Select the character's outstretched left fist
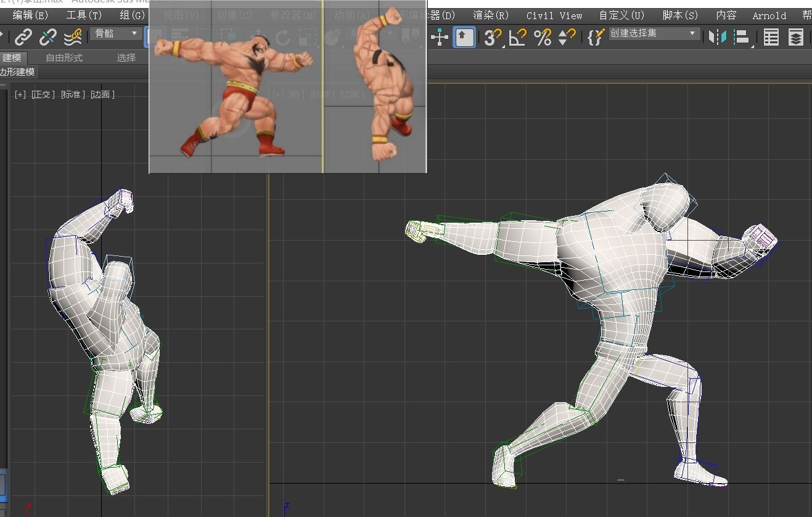Image resolution: width=812 pixels, height=517 pixels. [x=416, y=231]
